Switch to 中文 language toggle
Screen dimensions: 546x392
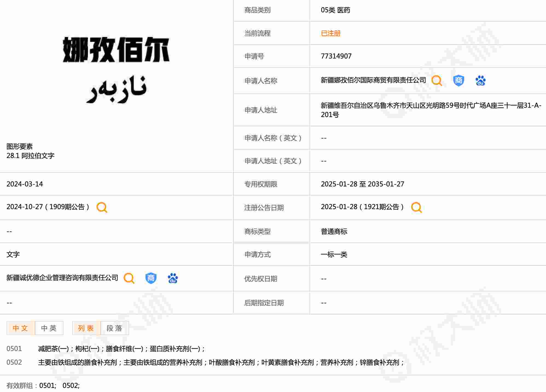pyautogui.click(x=21, y=328)
